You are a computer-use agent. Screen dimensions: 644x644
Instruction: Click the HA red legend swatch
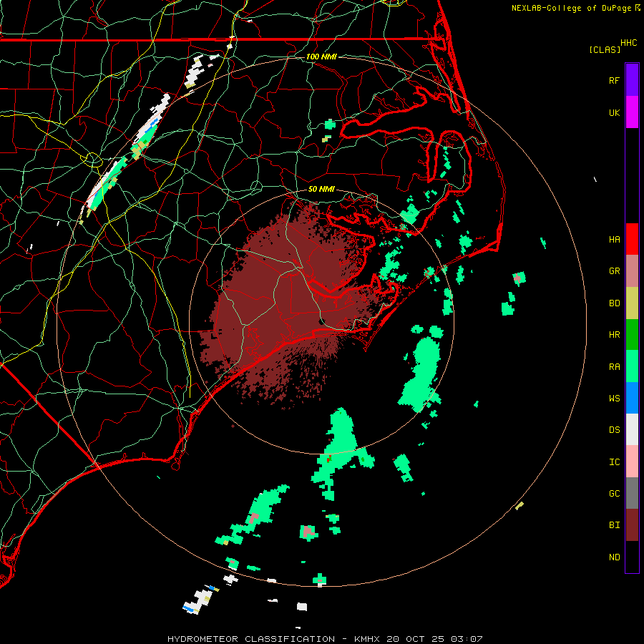tap(632, 239)
